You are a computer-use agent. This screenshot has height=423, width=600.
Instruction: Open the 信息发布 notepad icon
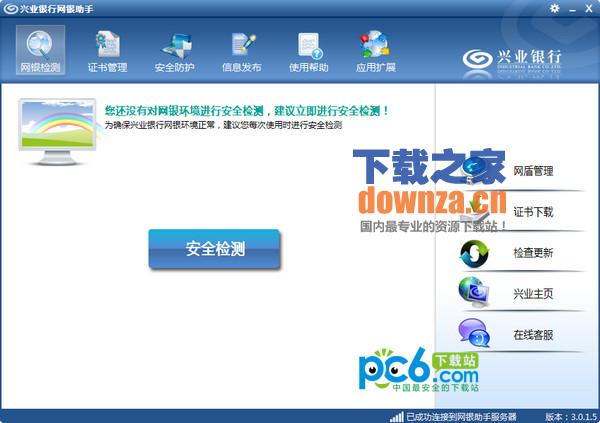point(243,44)
